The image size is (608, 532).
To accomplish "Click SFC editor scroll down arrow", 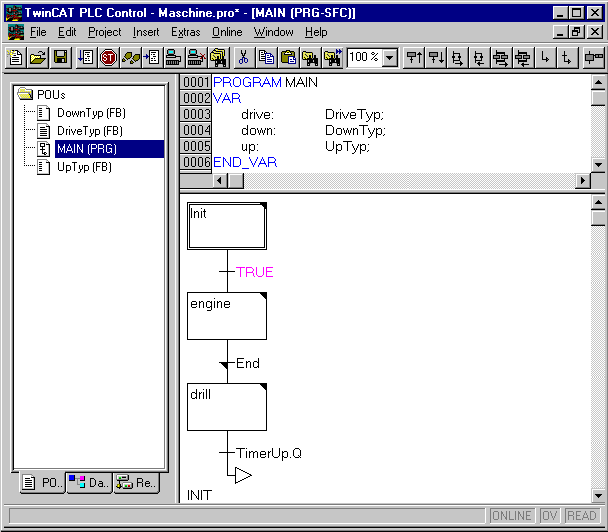I will click(598, 495).
